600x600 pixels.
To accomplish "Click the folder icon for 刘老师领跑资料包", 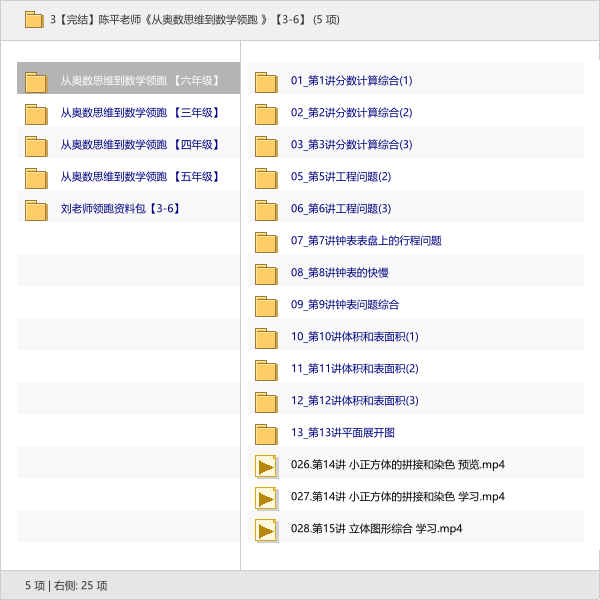I will [x=36, y=209].
